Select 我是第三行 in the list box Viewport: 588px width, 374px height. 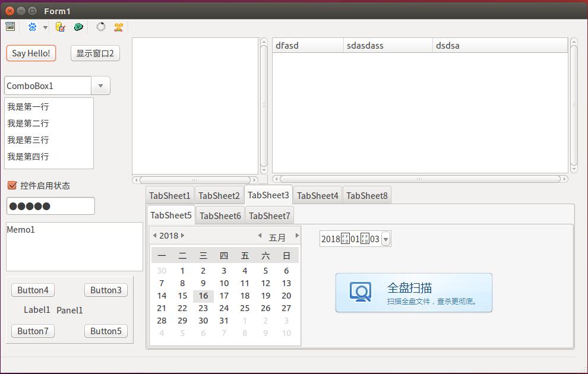[28, 140]
